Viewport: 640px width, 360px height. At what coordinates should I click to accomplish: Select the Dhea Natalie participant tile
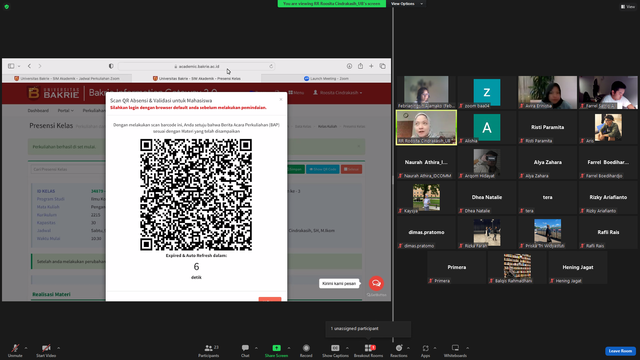(x=487, y=198)
